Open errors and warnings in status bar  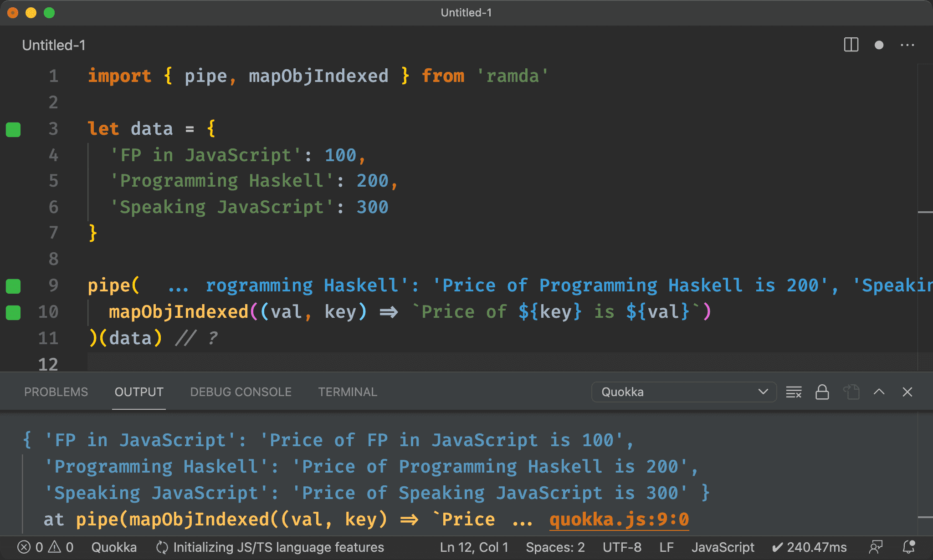click(45, 547)
